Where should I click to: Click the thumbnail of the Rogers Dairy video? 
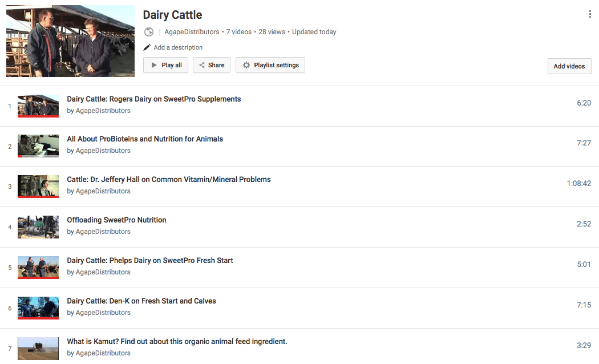coord(38,106)
